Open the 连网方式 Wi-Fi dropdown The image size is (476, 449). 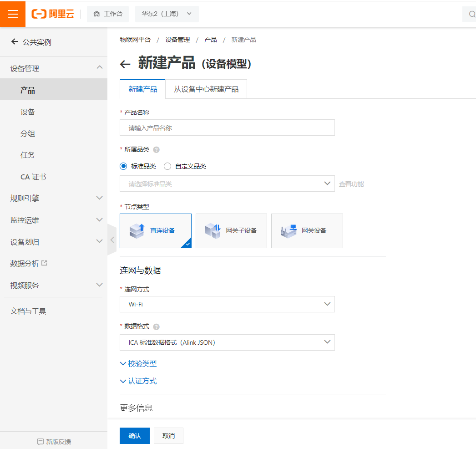click(227, 304)
